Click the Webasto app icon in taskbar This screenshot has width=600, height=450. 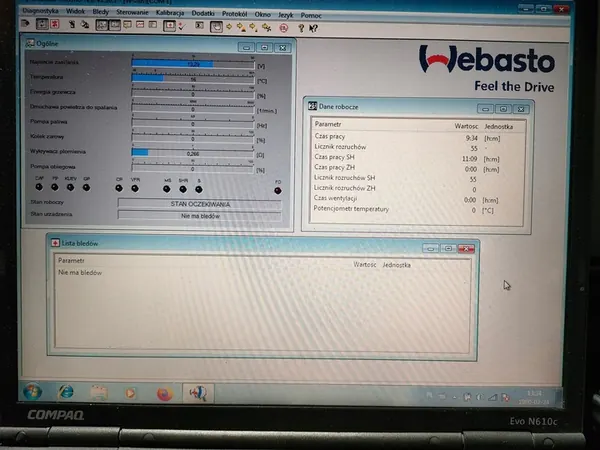coord(197,393)
